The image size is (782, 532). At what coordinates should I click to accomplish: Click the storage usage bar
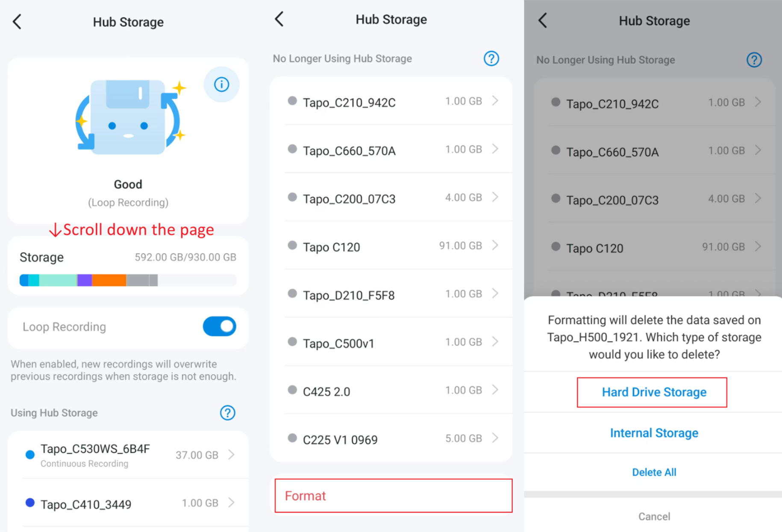tap(128, 280)
